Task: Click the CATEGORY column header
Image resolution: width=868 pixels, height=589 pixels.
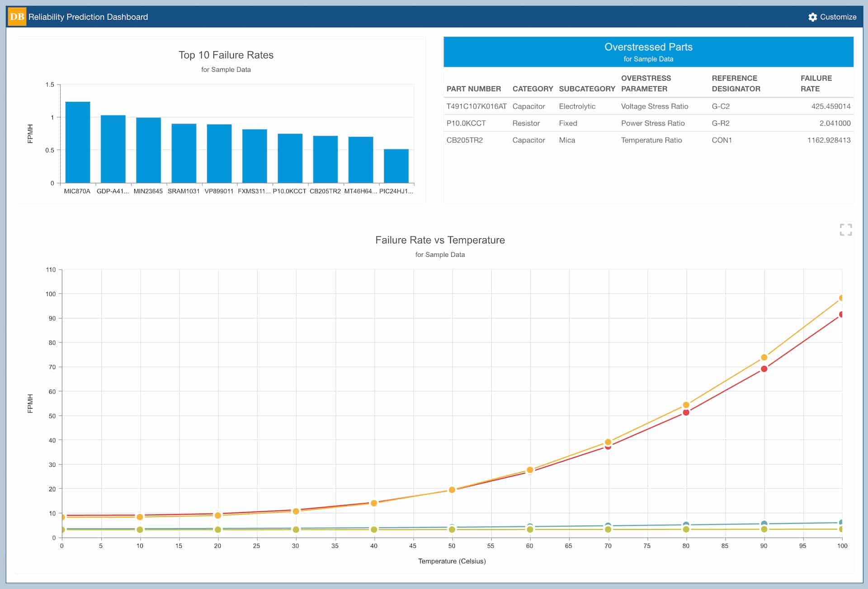Action: [533, 89]
